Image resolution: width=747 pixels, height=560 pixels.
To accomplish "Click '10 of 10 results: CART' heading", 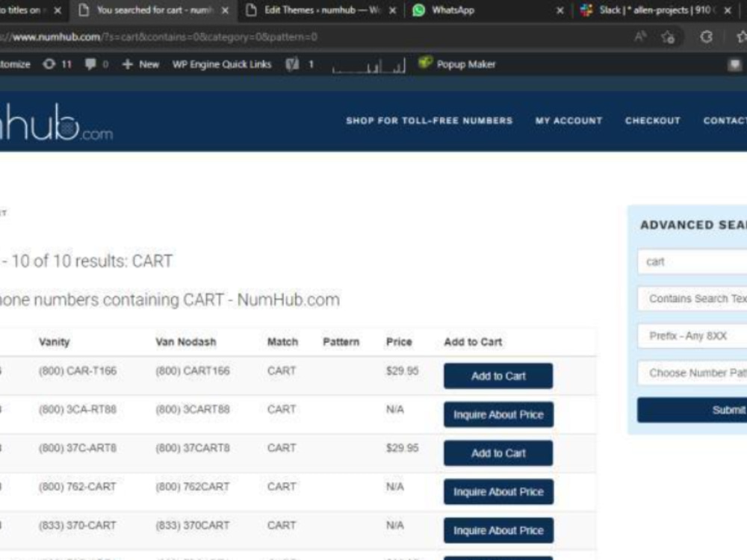I will pyautogui.click(x=86, y=261).
